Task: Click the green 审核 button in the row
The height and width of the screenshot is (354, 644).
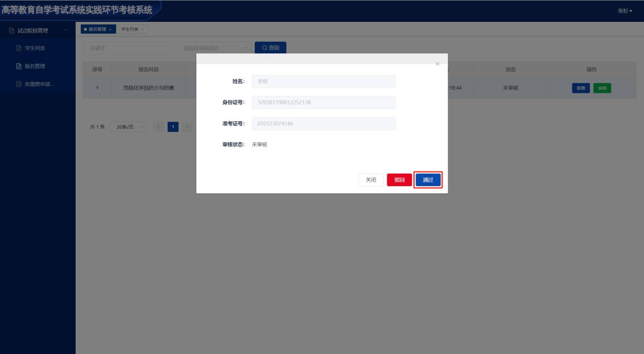Action: click(x=602, y=88)
